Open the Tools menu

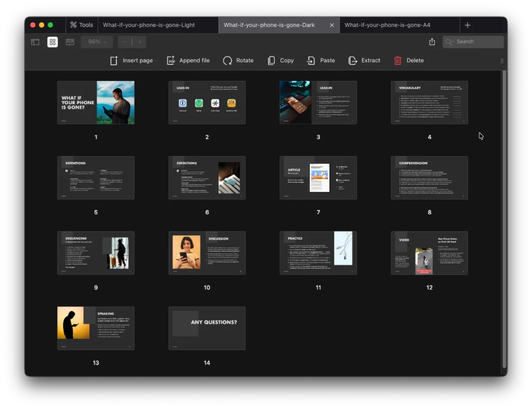point(82,25)
